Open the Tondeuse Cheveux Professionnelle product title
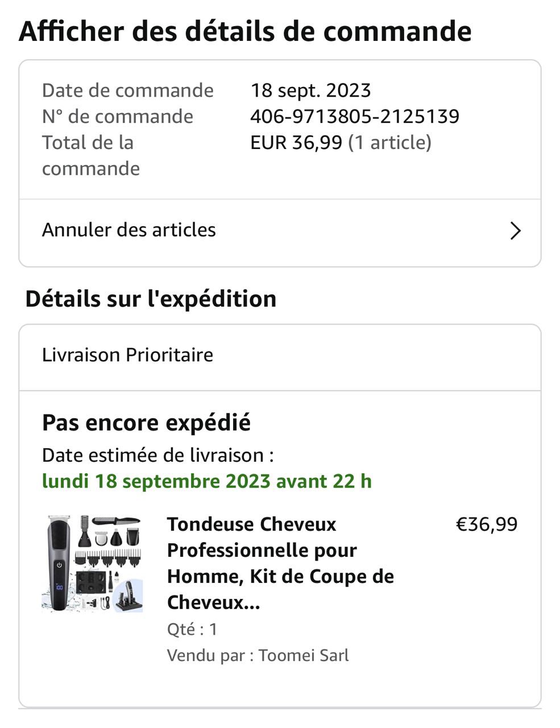This screenshot has height=728, width=560. click(x=280, y=562)
